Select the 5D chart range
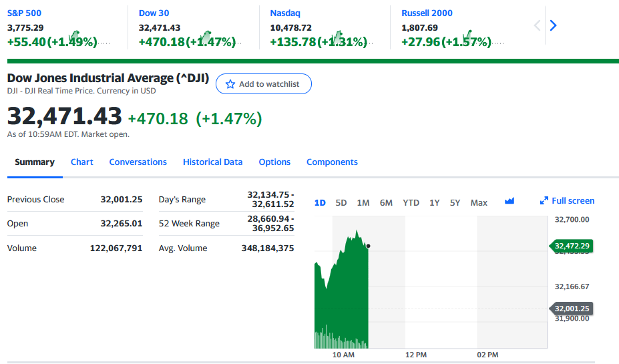 tap(341, 203)
